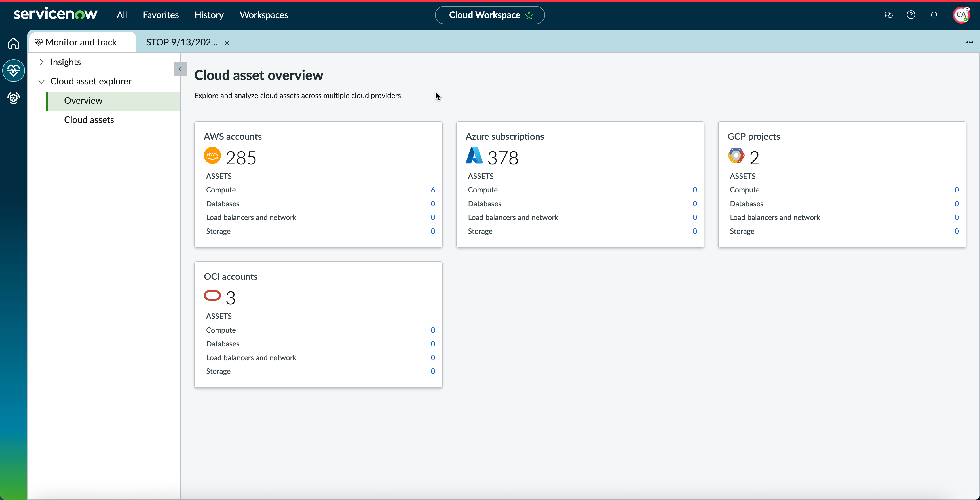Select Cloud assets in the sidebar
Screen dimensions: 980x500
click(89, 120)
